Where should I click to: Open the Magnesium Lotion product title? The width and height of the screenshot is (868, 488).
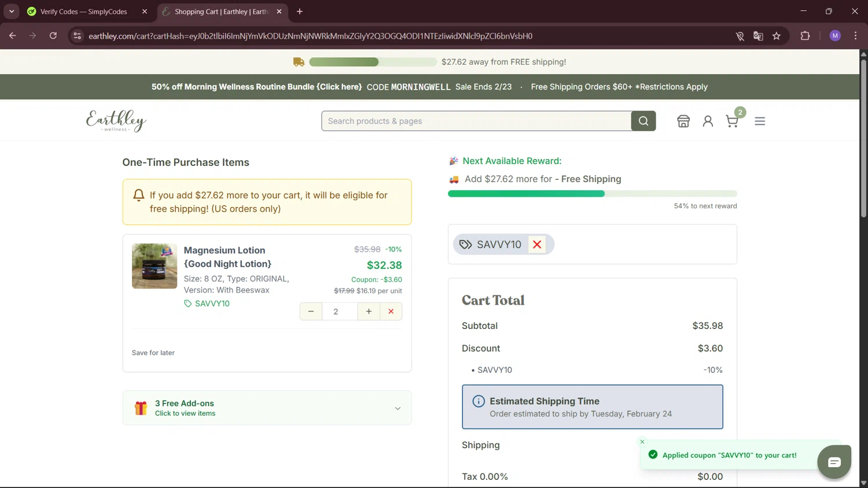[227, 257]
